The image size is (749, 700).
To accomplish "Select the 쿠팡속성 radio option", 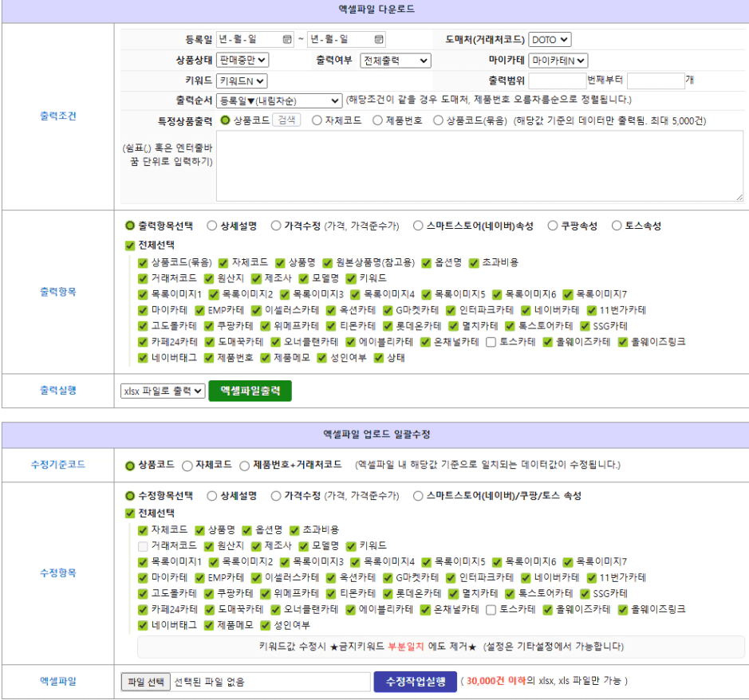I will click(x=553, y=226).
